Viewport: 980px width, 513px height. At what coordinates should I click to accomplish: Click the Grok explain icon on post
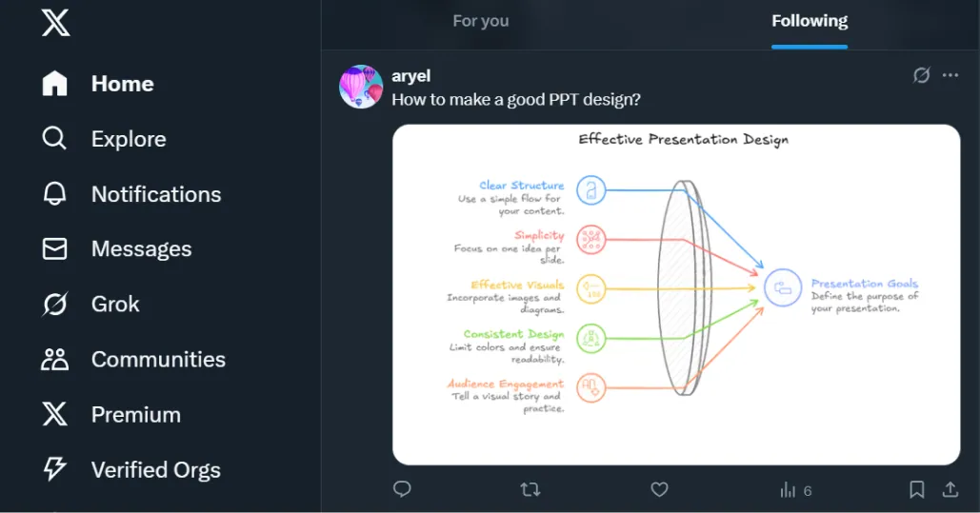pos(921,75)
